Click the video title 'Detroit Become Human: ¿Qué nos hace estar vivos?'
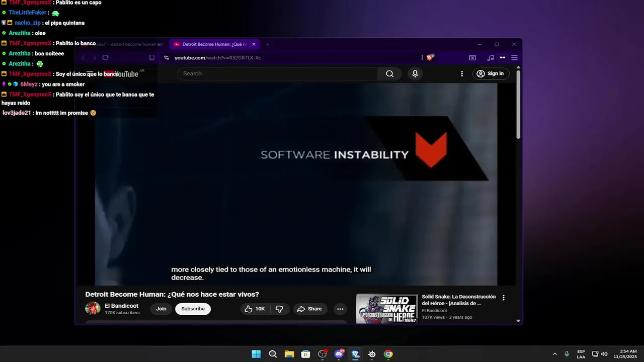 click(x=172, y=294)
